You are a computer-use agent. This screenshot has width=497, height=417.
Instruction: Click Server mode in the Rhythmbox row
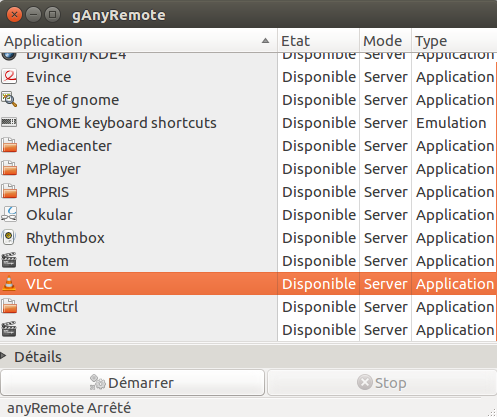click(385, 238)
